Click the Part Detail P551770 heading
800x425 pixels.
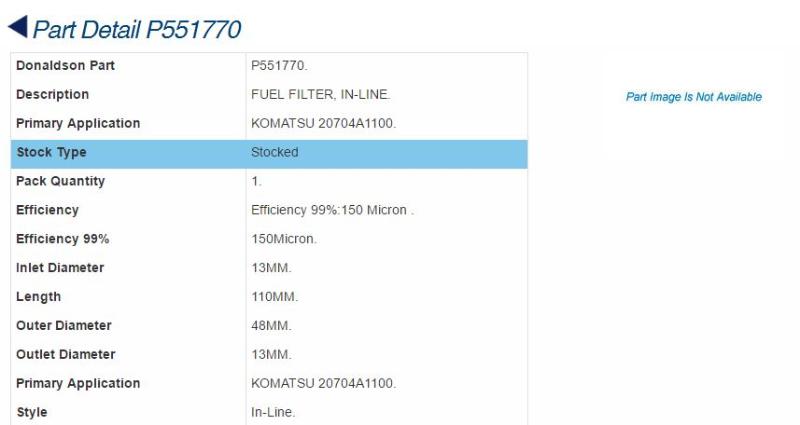[137, 29]
